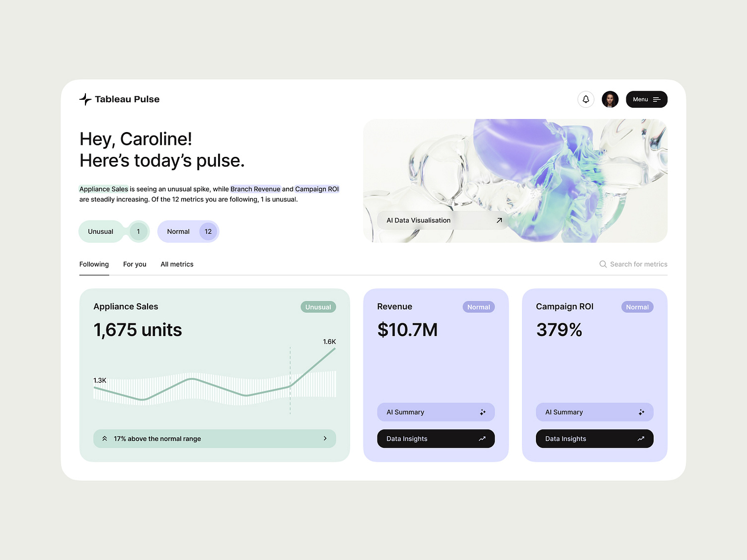Switch to the For you tab
Screen dimensions: 747x560
click(x=135, y=264)
